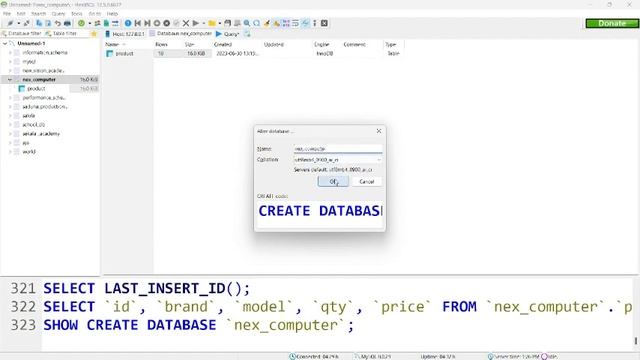Viewport: 640px width, 360px height.
Task: Click the new query tab icon
Action: coord(247,34)
